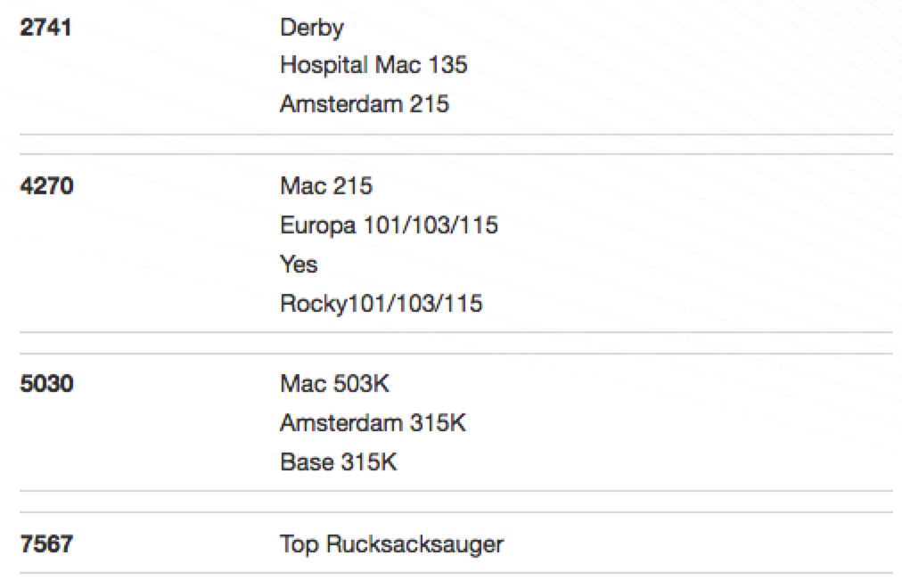This screenshot has height=588, width=902.
Task: Click the 315K number after Amsterdam
Action: [x=438, y=423]
